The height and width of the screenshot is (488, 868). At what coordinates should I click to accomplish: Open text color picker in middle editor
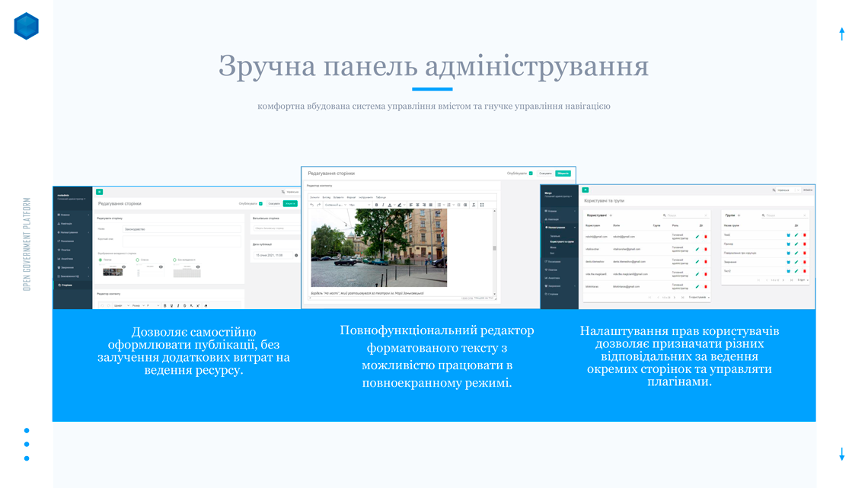point(390,205)
